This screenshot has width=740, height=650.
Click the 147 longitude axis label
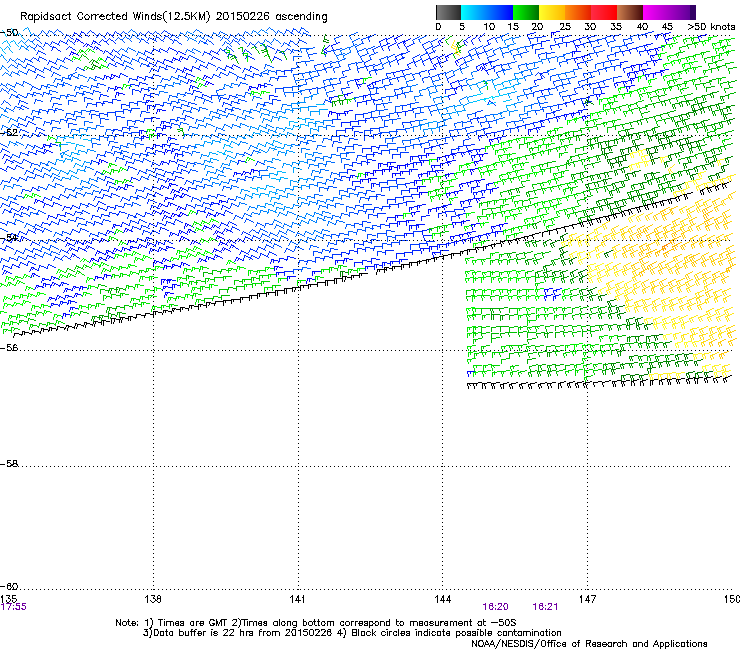point(587,599)
